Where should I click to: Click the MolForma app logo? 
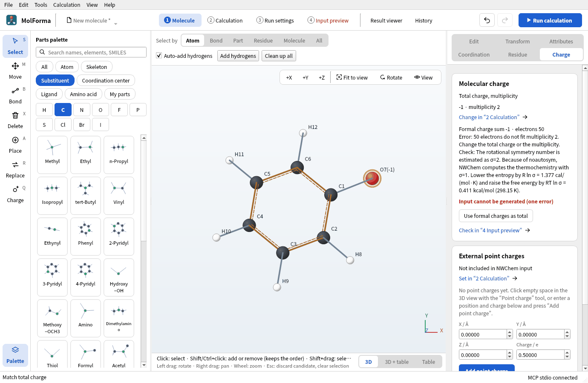(12, 20)
